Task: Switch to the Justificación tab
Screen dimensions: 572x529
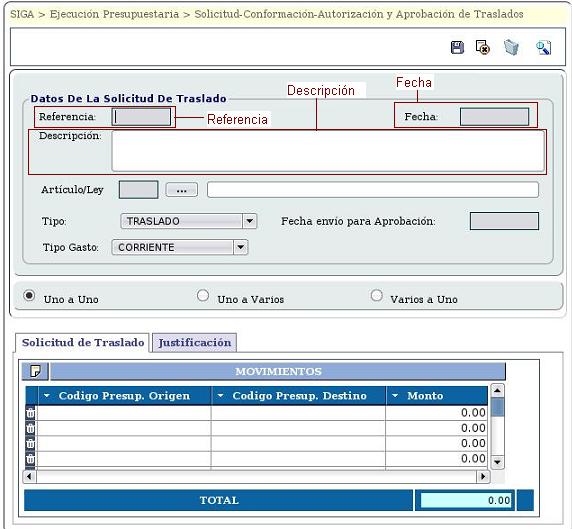Action: pyautogui.click(x=194, y=343)
